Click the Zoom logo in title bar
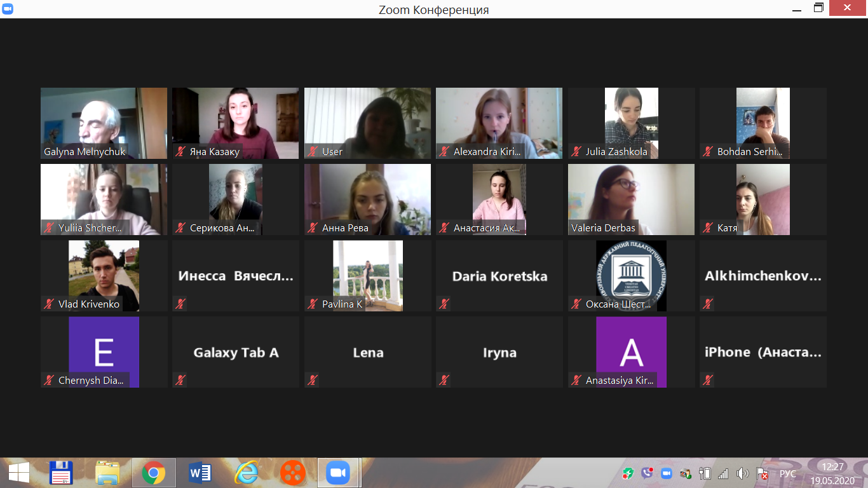 pyautogui.click(x=9, y=9)
